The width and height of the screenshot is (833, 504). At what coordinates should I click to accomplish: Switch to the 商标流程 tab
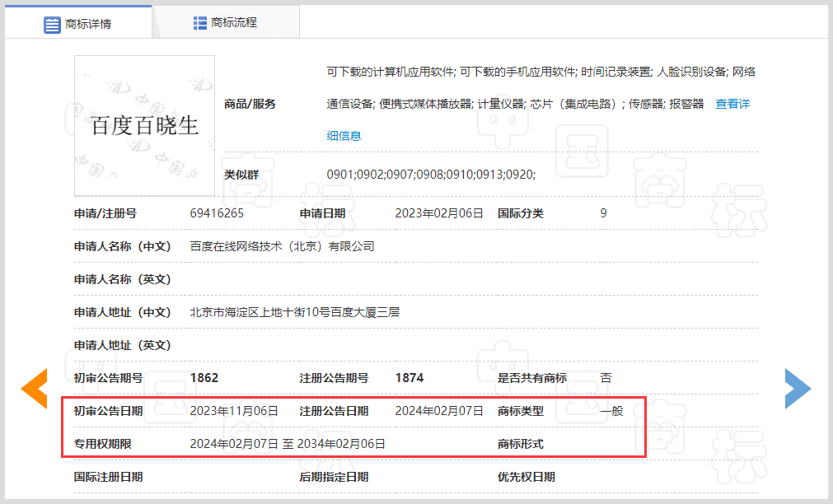click(226, 23)
